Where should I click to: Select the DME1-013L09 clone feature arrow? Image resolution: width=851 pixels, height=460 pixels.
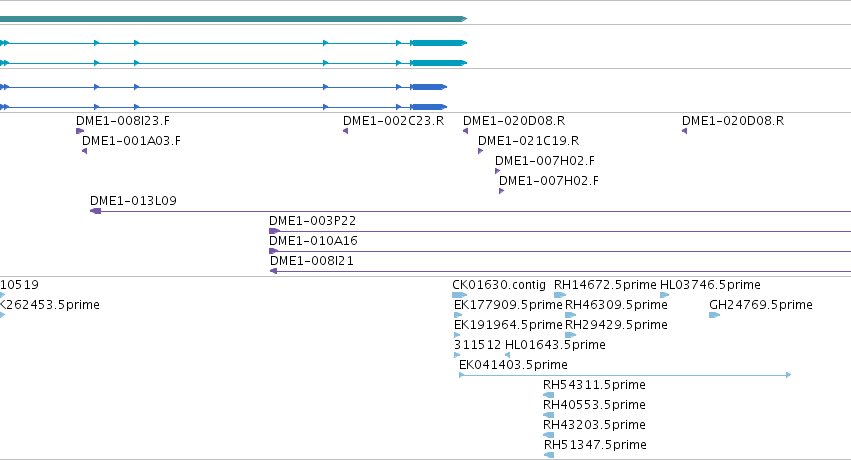pyautogui.click(x=96, y=211)
